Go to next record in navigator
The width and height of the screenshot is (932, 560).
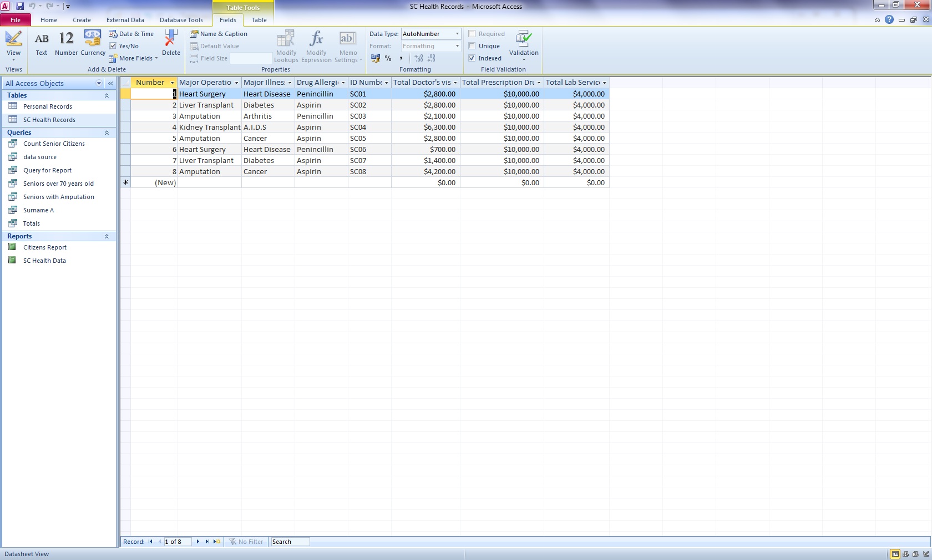tap(198, 542)
